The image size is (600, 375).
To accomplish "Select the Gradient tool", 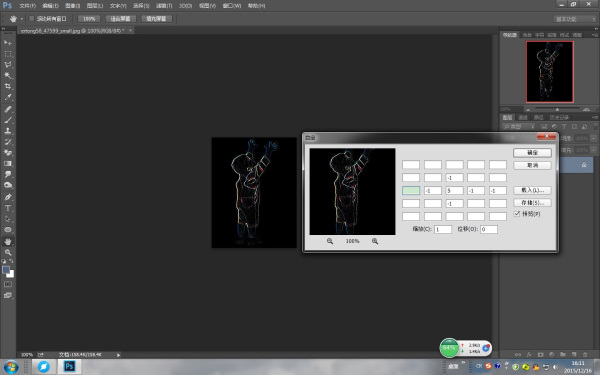I will point(8,163).
